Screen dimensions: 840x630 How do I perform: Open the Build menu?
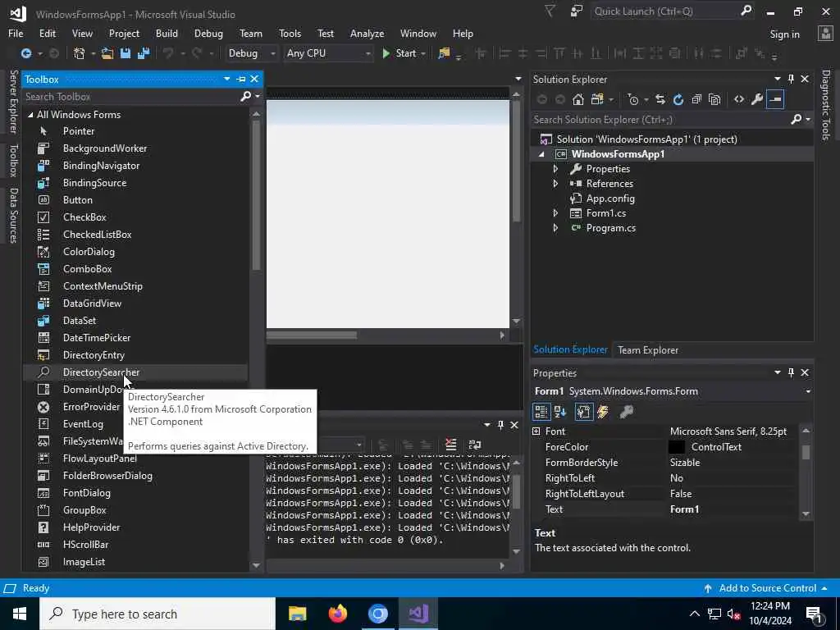167,34
